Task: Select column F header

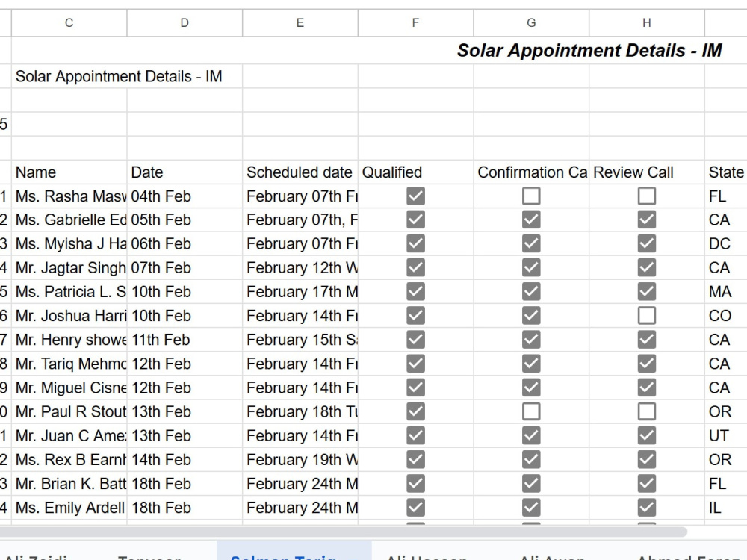Action: click(415, 23)
